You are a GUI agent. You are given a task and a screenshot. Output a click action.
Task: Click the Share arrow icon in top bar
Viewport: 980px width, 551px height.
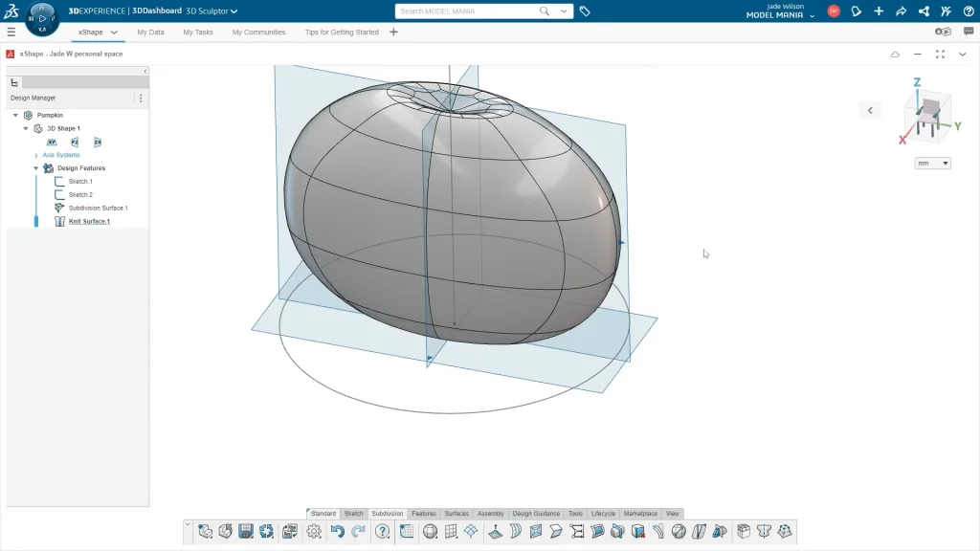(901, 11)
